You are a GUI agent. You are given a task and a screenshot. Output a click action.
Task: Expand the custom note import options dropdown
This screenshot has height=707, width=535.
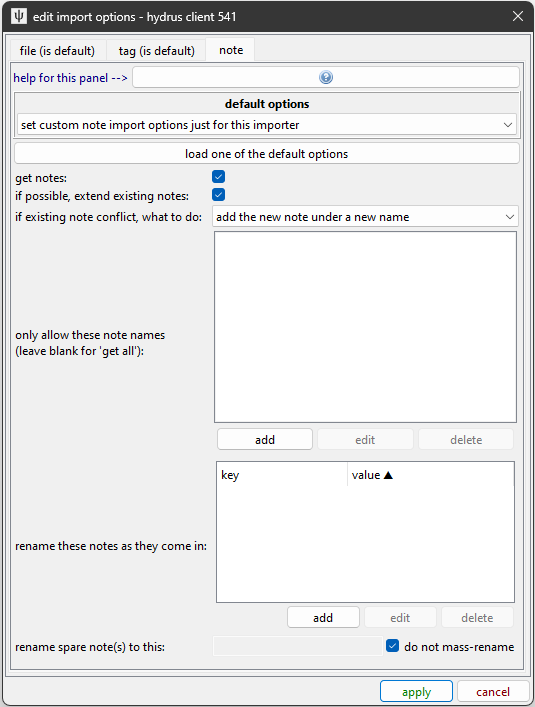(x=267, y=125)
